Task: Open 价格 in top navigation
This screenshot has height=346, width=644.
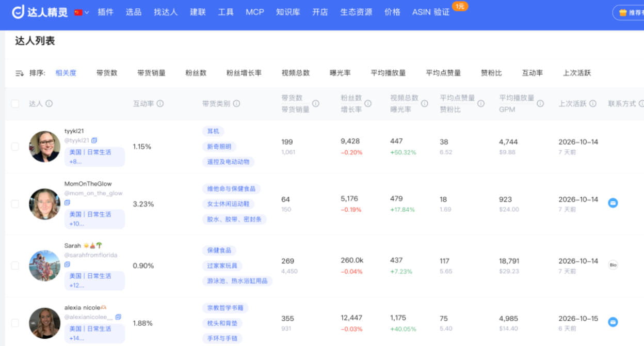Action: pos(392,12)
